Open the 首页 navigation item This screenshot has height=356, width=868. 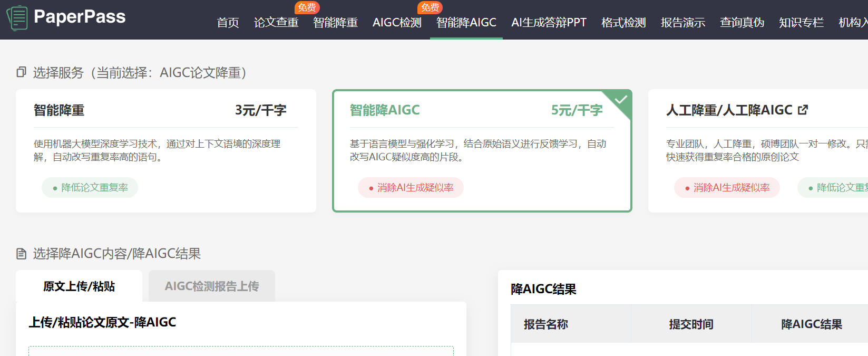(228, 23)
